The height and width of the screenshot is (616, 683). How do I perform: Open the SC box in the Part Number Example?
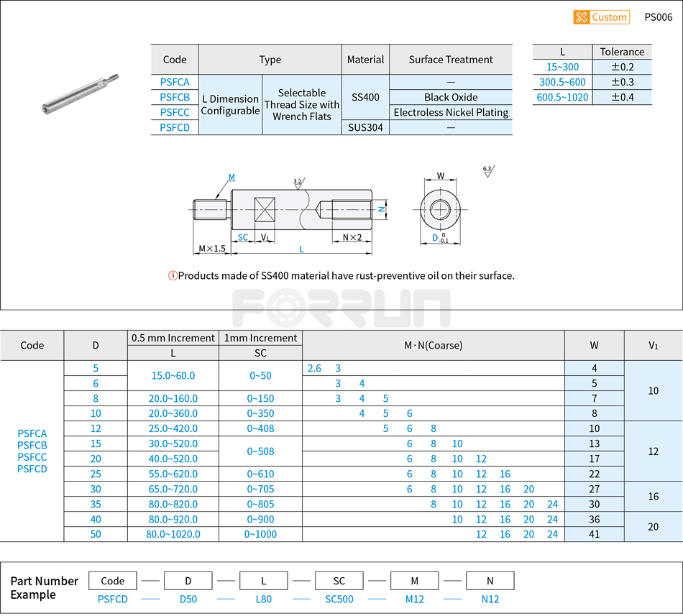tap(339, 581)
